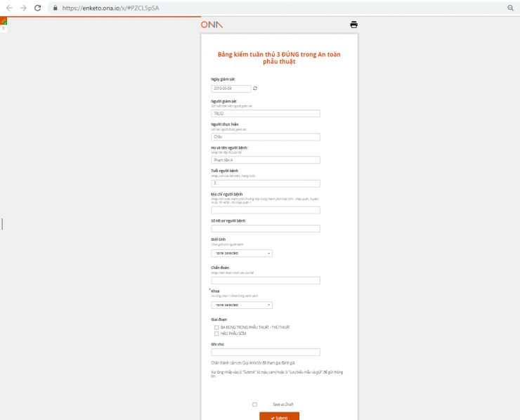This screenshot has width=520, height=420.
Task: Open the Ngày giám sát date picker field
Action: tap(230, 88)
